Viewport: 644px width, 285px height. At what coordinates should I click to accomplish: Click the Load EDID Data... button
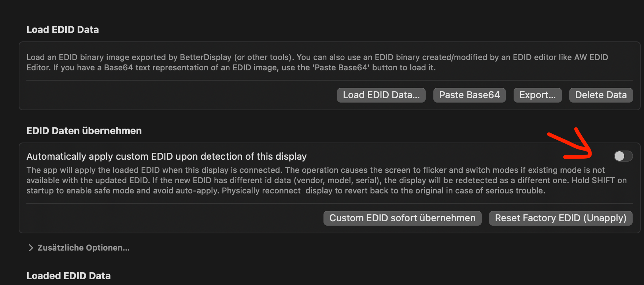pyautogui.click(x=381, y=95)
